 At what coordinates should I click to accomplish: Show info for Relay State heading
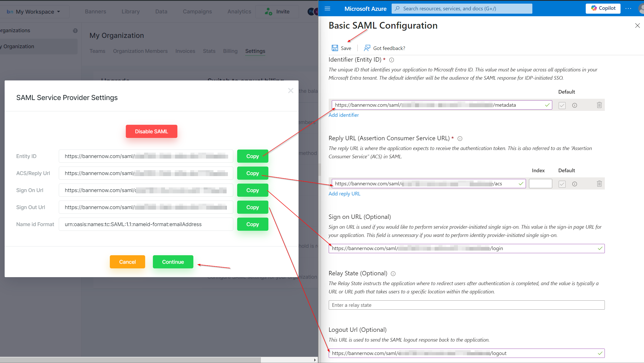point(393,274)
